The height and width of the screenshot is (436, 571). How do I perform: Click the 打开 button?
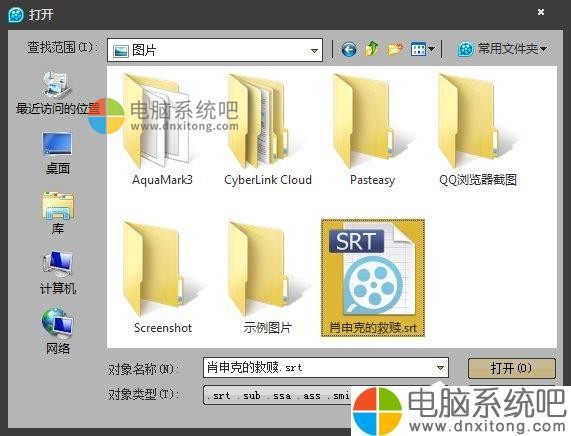click(511, 368)
